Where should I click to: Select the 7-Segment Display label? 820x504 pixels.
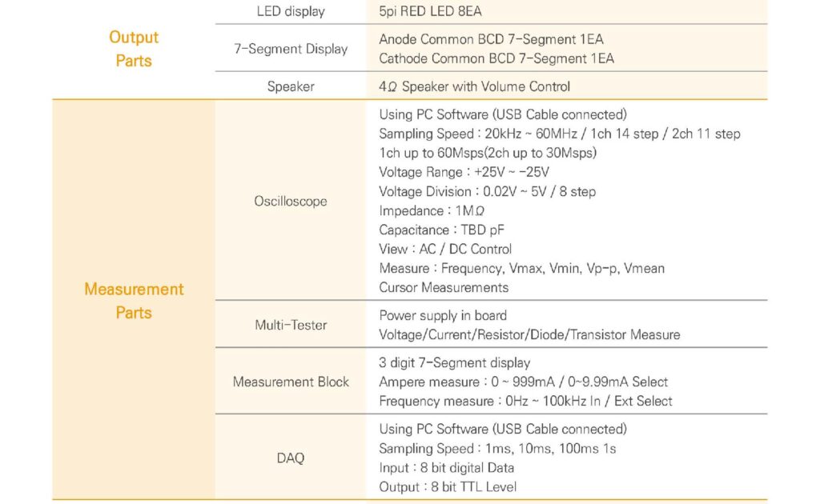[x=291, y=49]
